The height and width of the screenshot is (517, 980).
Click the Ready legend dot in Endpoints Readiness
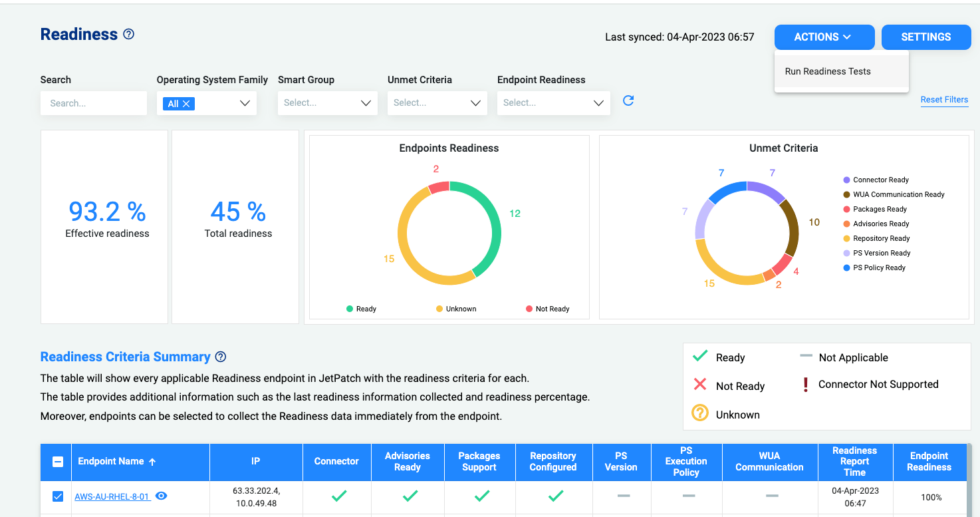click(350, 309)
